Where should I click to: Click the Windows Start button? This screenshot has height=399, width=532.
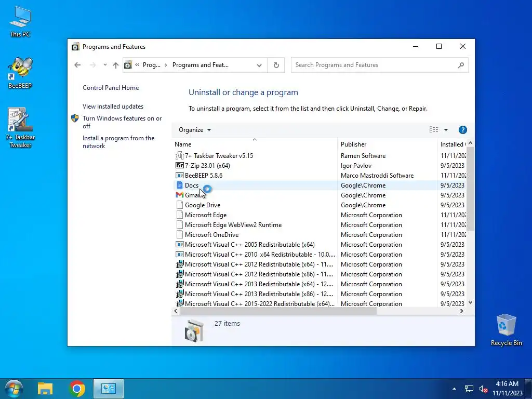(x=14, y=389)
